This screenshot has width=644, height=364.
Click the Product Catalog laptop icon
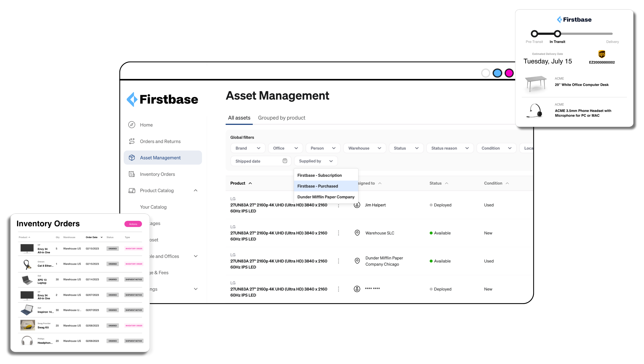coord(132,190)
